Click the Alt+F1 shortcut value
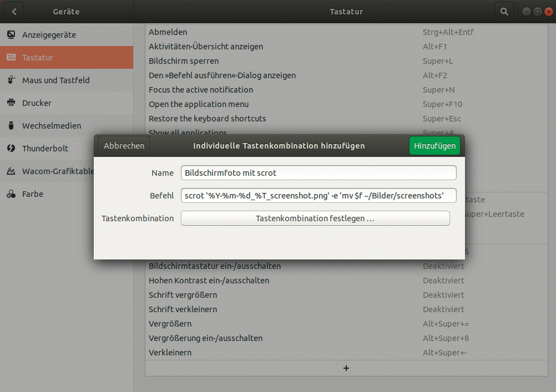The image size is (556, 392). click(x=434, y=47)
